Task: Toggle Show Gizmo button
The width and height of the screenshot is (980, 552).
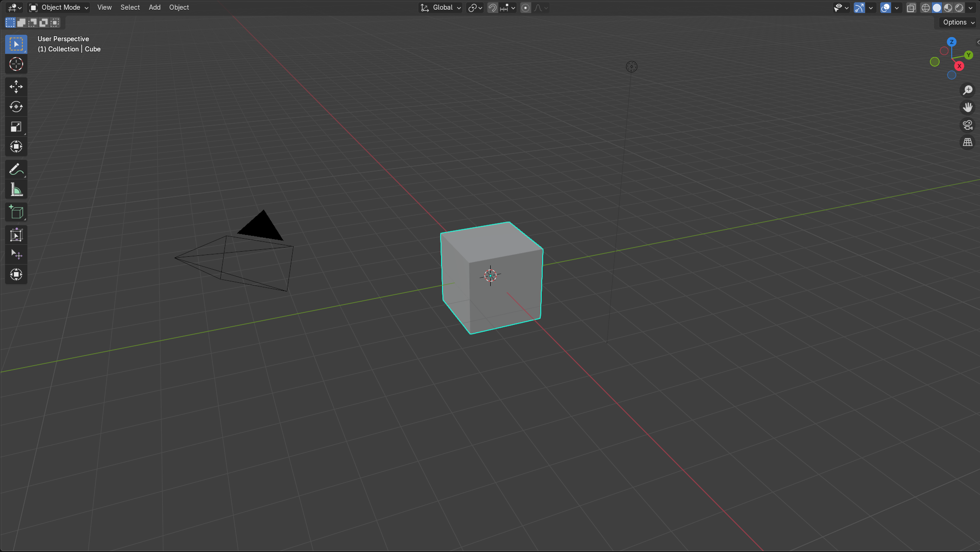Action: tap(859, 7)
